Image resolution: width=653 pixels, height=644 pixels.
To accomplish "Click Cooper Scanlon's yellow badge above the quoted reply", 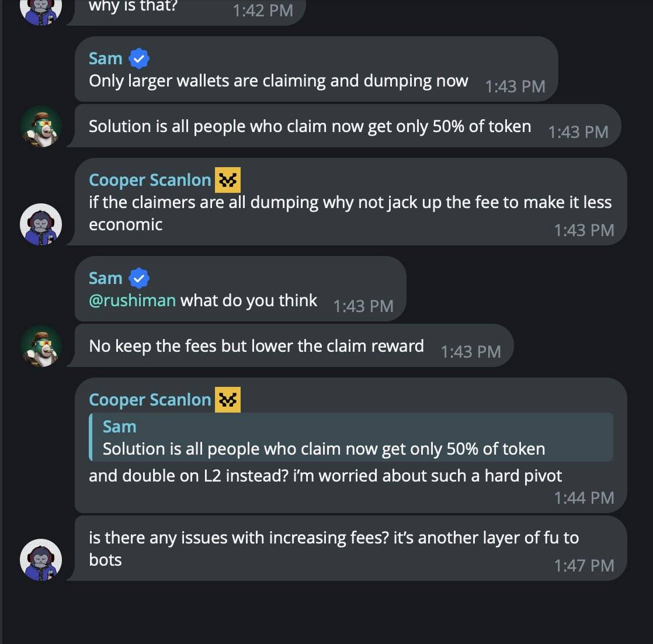I will 228,400.
